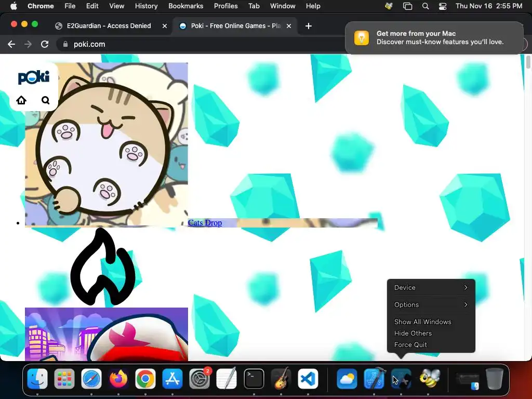Screen dimensions: 532x399
Task: Close the E2Guardian tab
Action: click(165, 26)
